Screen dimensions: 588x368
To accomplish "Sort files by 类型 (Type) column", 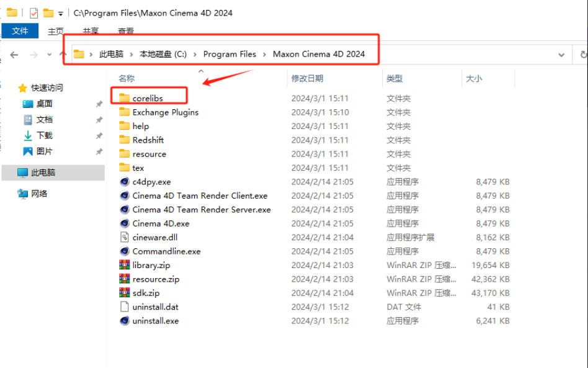I will click(394, 78).
